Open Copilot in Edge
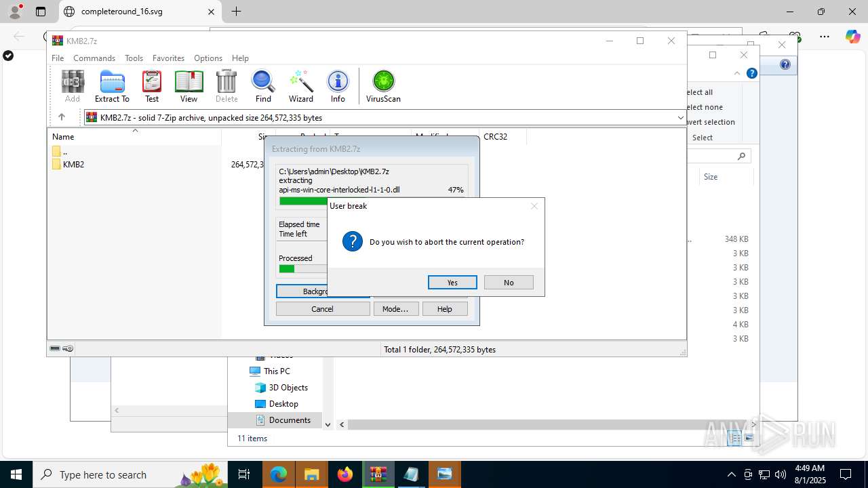This screenshot has height=488, width=868. tap(852, 37)
